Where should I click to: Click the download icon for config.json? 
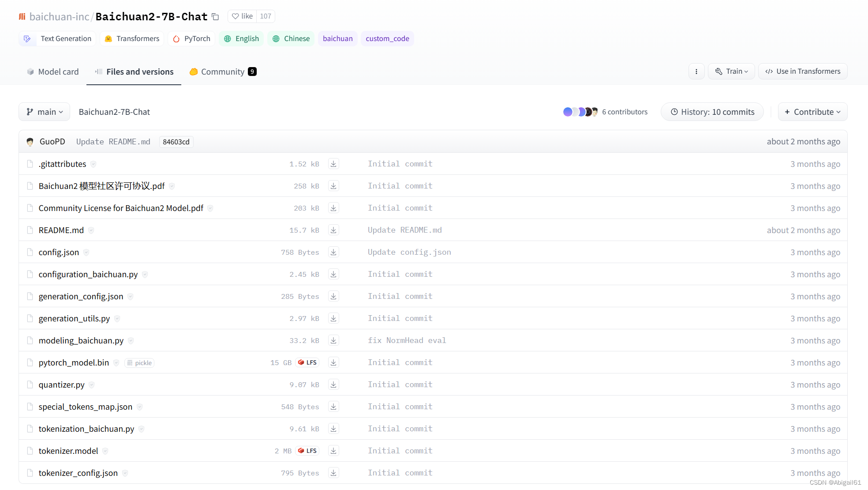(333, 252)
